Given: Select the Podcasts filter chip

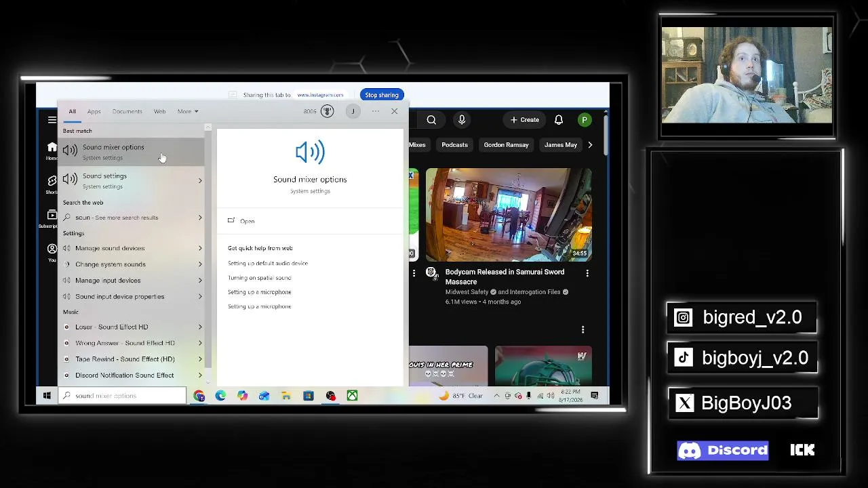Looking at the screenshot, I should [x=454, y=145].
